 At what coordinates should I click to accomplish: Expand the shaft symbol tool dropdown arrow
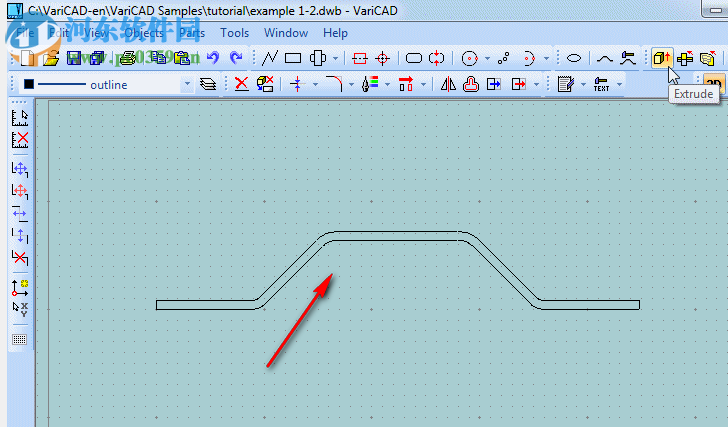[x=335, y=58]
